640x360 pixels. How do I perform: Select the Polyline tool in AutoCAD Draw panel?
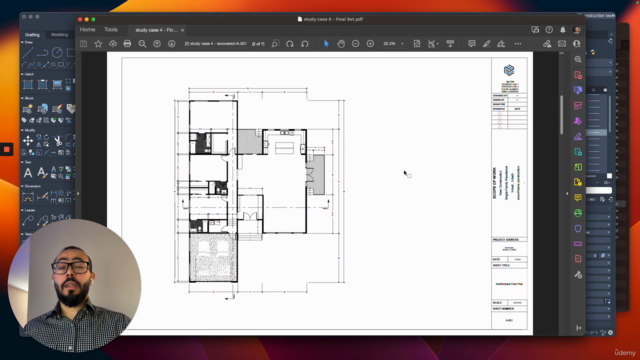[42, 52]
